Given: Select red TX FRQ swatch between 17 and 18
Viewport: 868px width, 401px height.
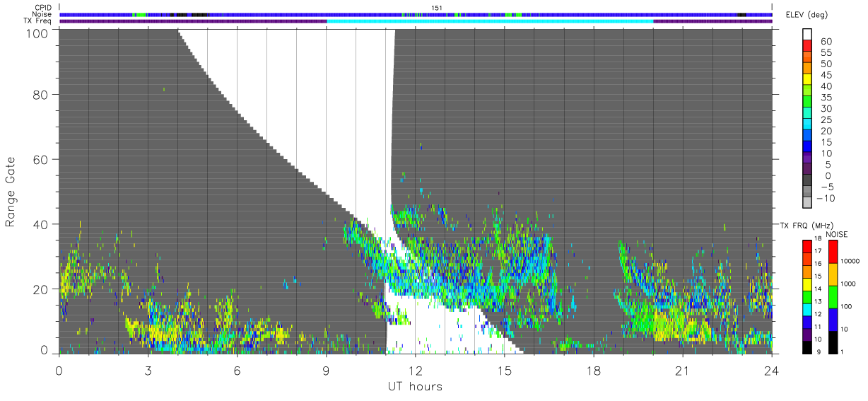Looking at the screenshot, I should point(807,246).
